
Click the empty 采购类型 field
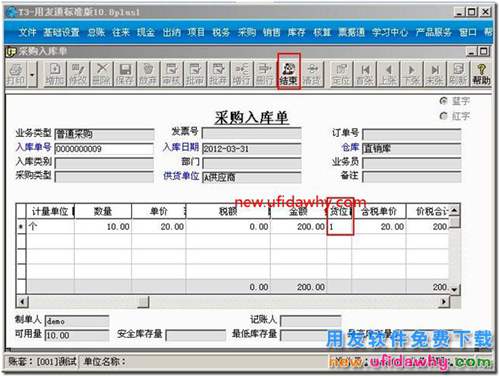point(104,177)
